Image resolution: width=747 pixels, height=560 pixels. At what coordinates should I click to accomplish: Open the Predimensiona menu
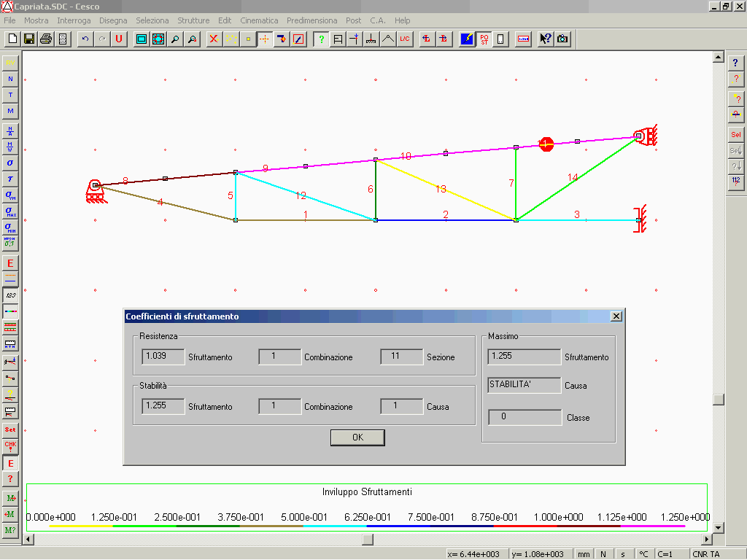pos(311,20)
